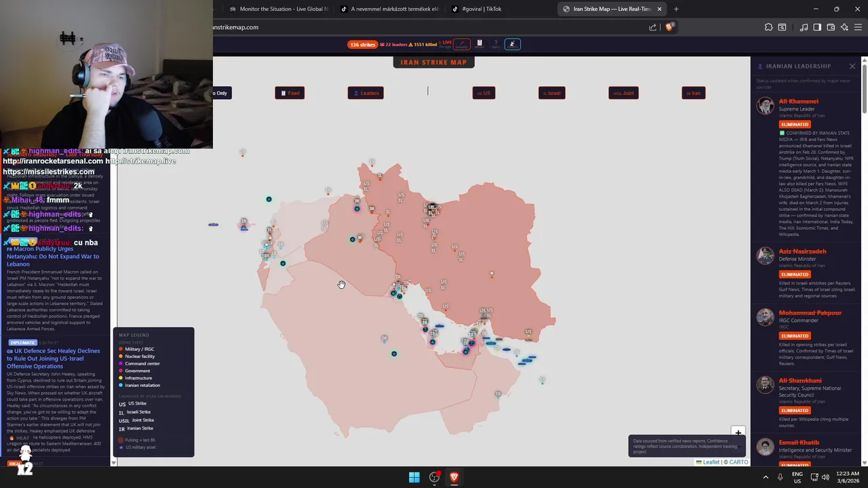Click the Iranian Leadership panel scrollbar

865,88
